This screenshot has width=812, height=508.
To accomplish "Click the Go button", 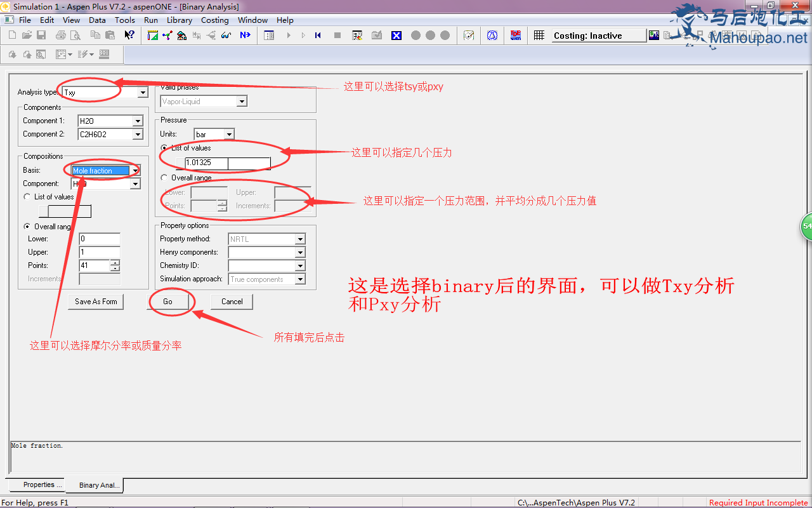I will point(167,302).
